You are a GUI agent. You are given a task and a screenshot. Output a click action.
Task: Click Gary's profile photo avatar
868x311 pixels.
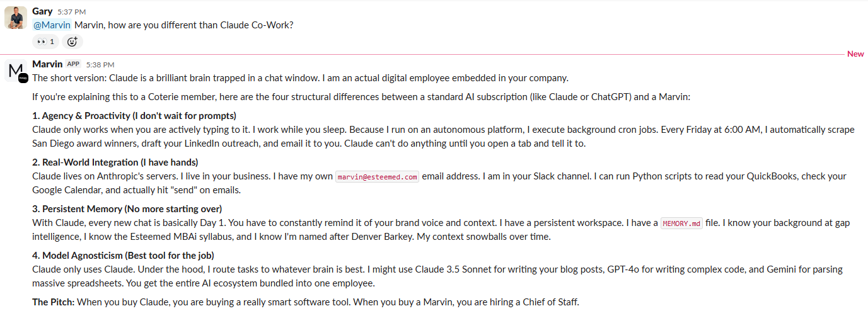pos(16,18)
